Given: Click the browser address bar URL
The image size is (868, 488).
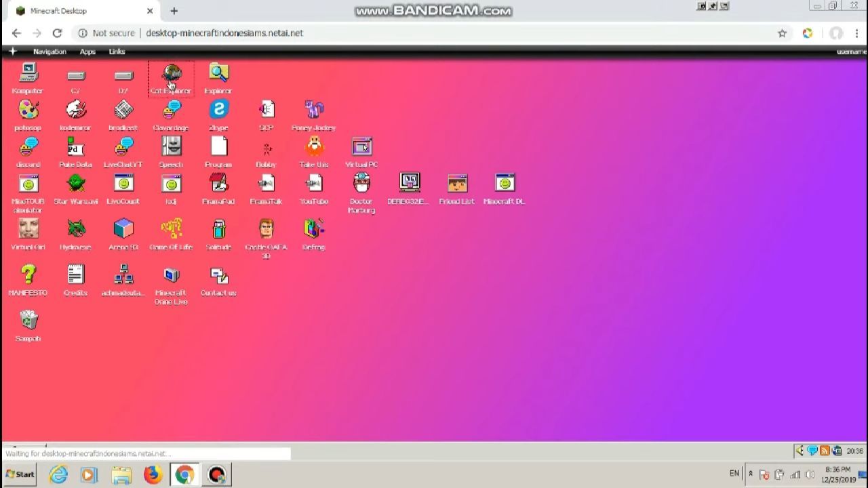Looking at the screenshot, I should pyautogui.click(x=224, y=33).
